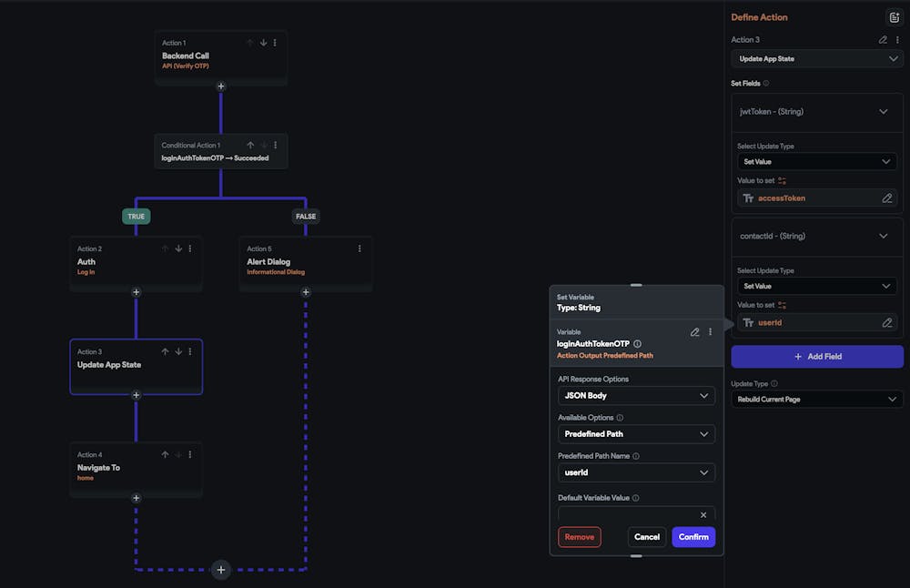Confirm the variable selection

[x=693, y=537]
